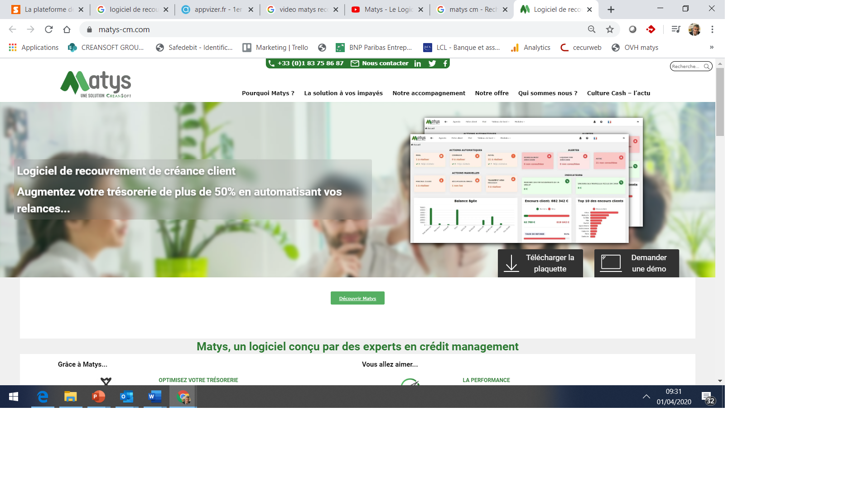Bookmark the page with the star icon
The width and height of the screenshot is (868, 494).
[610, 29]
